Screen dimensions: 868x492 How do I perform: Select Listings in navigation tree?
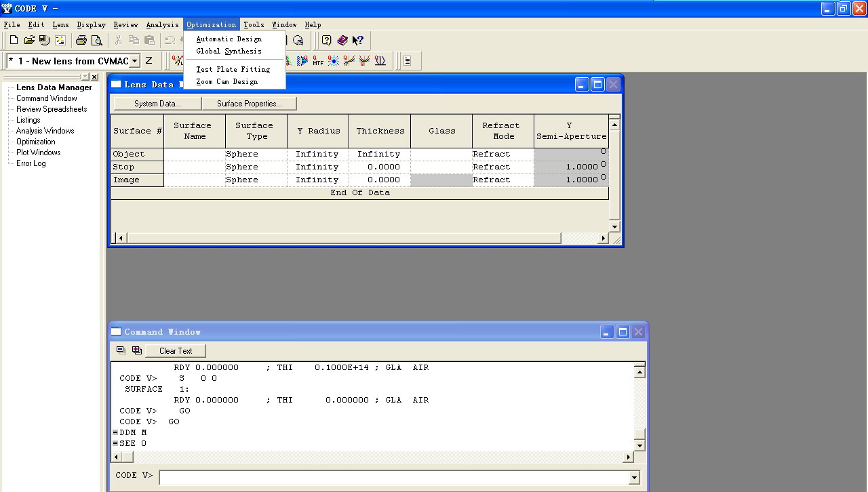pos(28,120)
